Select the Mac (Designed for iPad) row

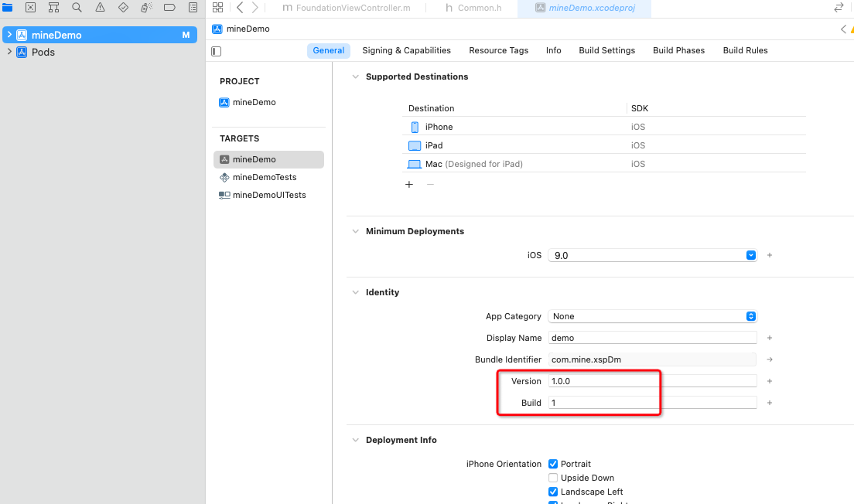click(x=604, y=164)
